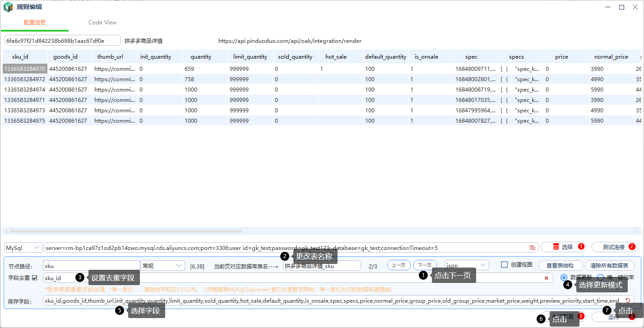Click the red database icon on 选择 button
Viewport: 644px width, 328px height.
556,247
